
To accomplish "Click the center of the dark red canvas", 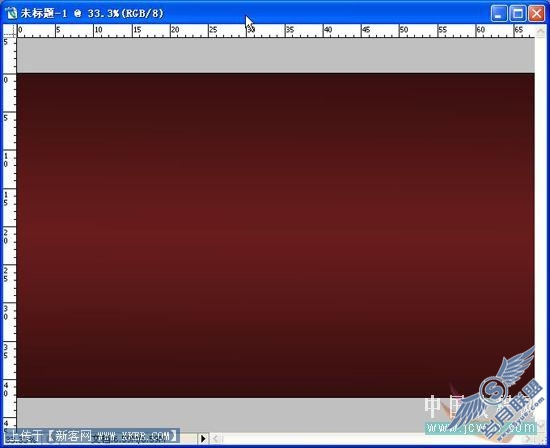I will pyautogui.click(x=275, y=235).
